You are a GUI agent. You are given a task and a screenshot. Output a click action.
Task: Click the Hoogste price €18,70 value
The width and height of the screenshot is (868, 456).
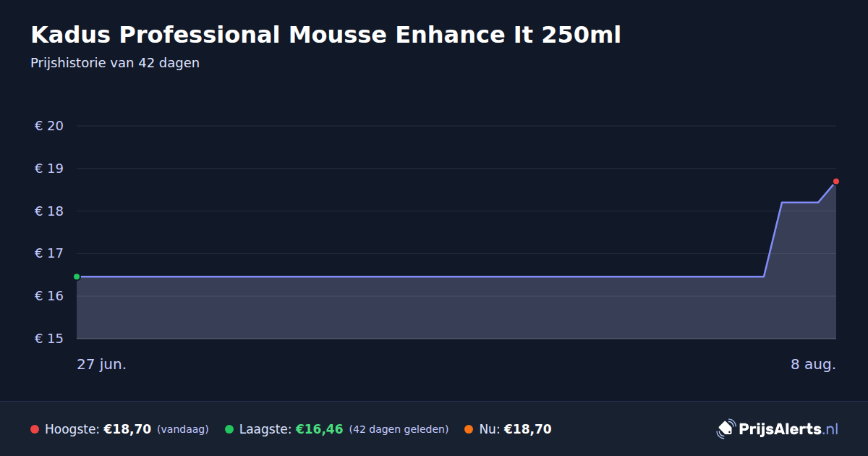[x=127, y=429]
